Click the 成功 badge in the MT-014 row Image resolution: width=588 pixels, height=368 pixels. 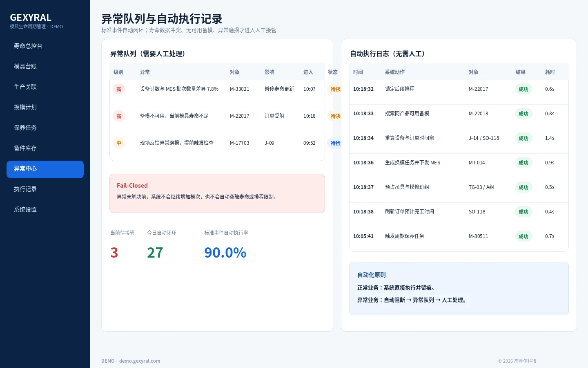click(x=523, y=163)
